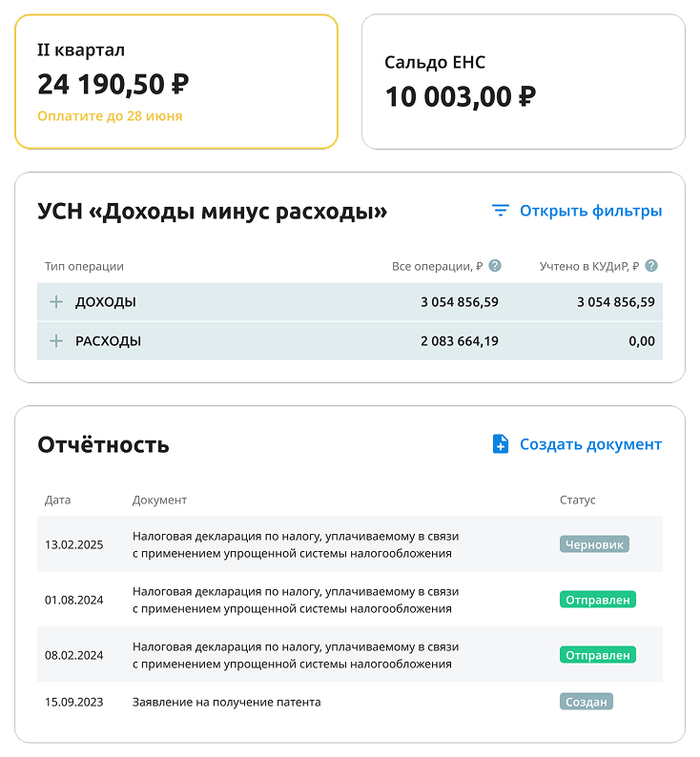Click the filter icon beside Открыть фильтры
Viewport: 700px width, 757px height.
[501, 211]
